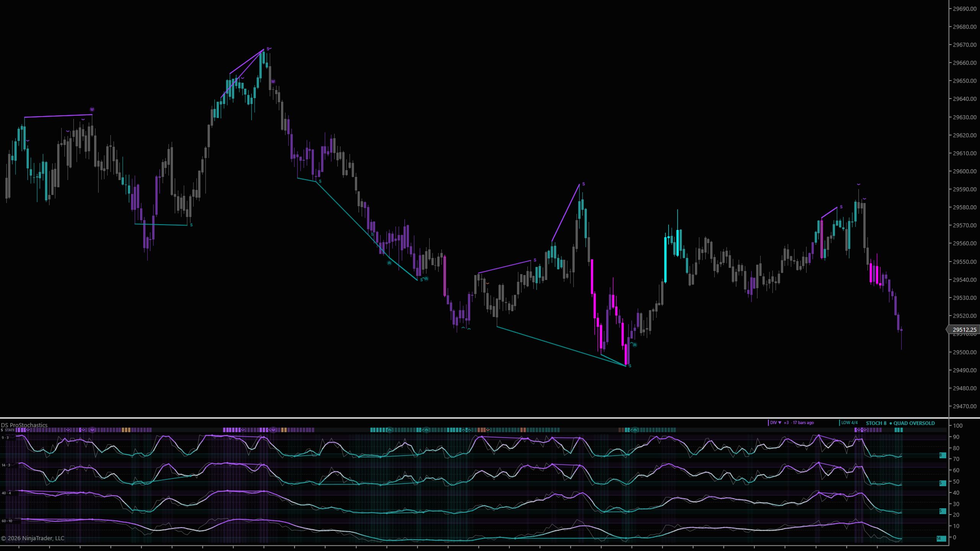Click the S marker at the 29670 peak
Screen dimensions: 980x551
coord(268,49)
